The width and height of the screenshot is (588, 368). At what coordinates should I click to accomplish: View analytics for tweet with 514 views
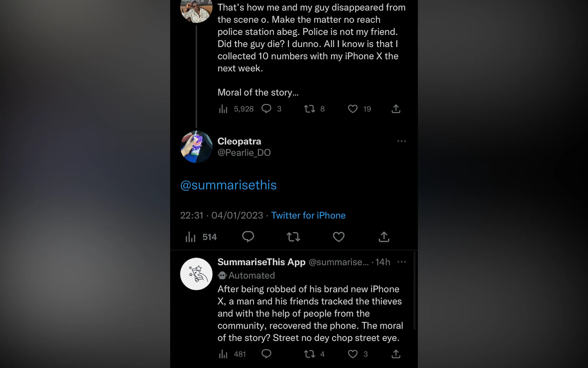pyautogui.click(x=191, y=237)
